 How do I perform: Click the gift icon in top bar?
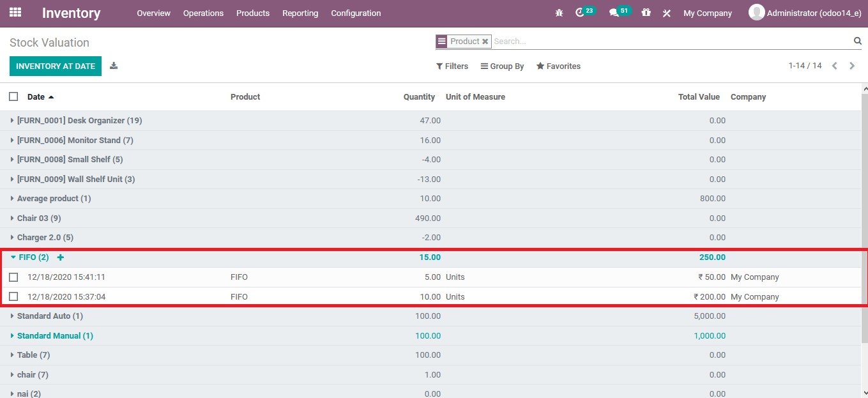tap(646, 13)
